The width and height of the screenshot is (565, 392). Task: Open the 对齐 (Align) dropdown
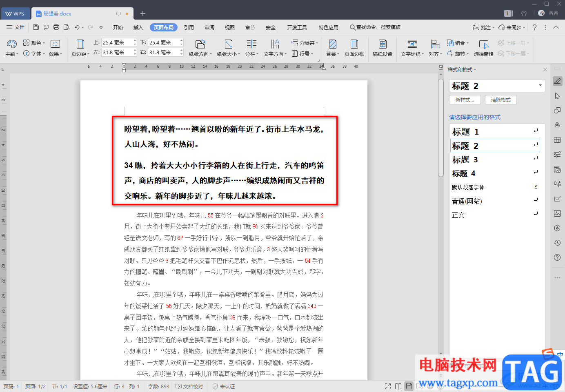point(436,54)
